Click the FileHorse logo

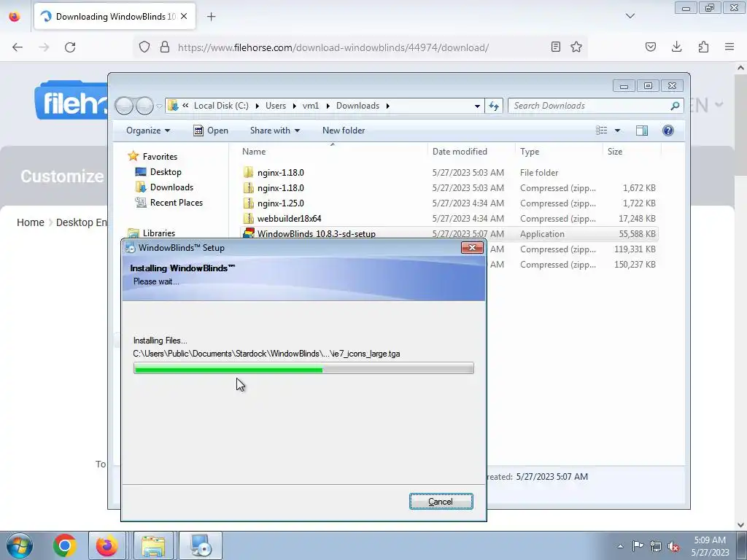click(x=71, y=101)
